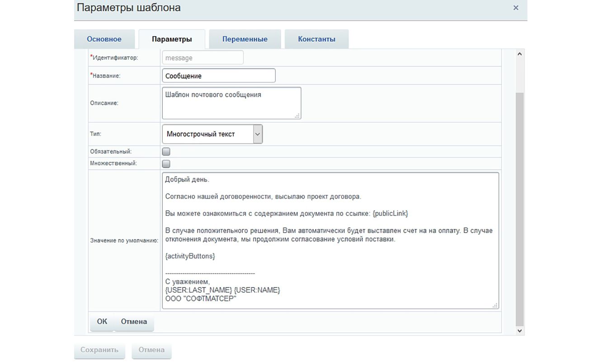This screenshot has width=602, height=364.
Task: Click the Тип: label
Action: 96,134
